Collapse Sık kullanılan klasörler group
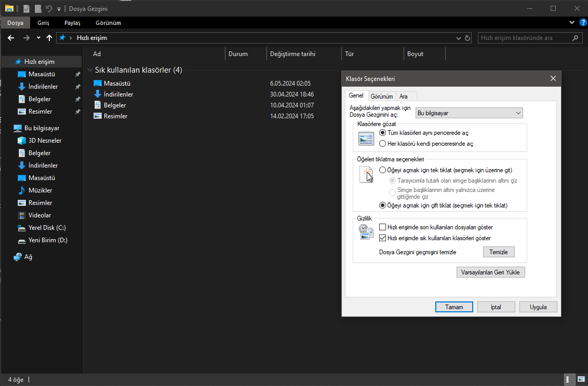This screenshot has height=386, width=588. (x=90, y=70)
